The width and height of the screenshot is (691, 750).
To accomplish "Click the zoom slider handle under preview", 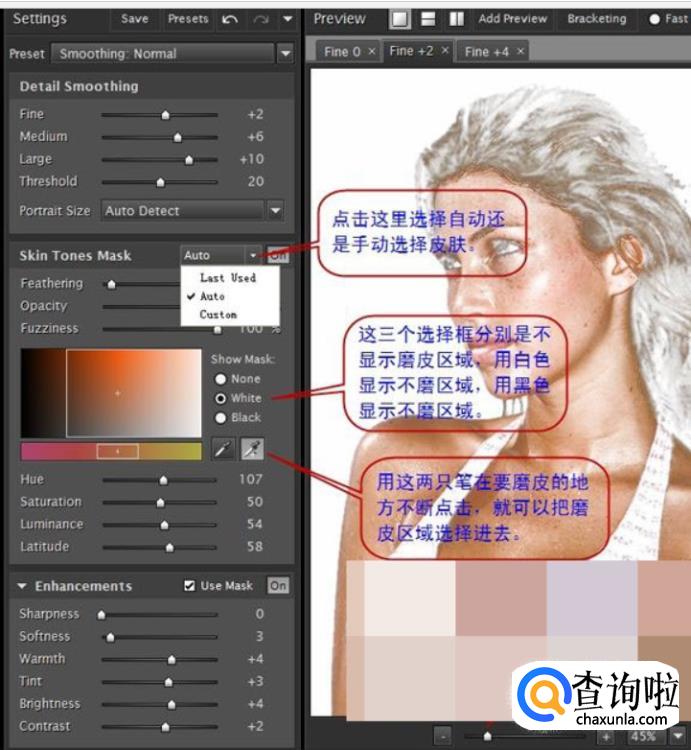I will 488,736.
